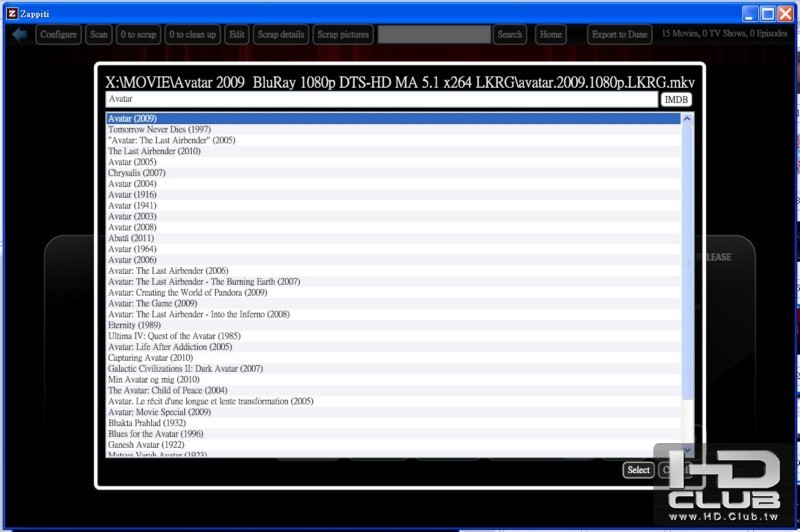Minimize the Zappiti window
Image resolution: width=800 pixels, height=532 pixels.
[x=749, y=14]
